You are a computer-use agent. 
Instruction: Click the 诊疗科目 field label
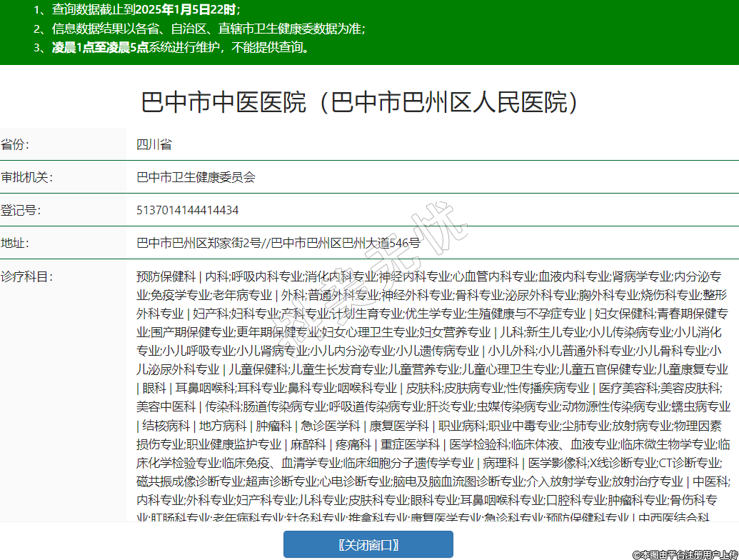click(x=26, y=276)
